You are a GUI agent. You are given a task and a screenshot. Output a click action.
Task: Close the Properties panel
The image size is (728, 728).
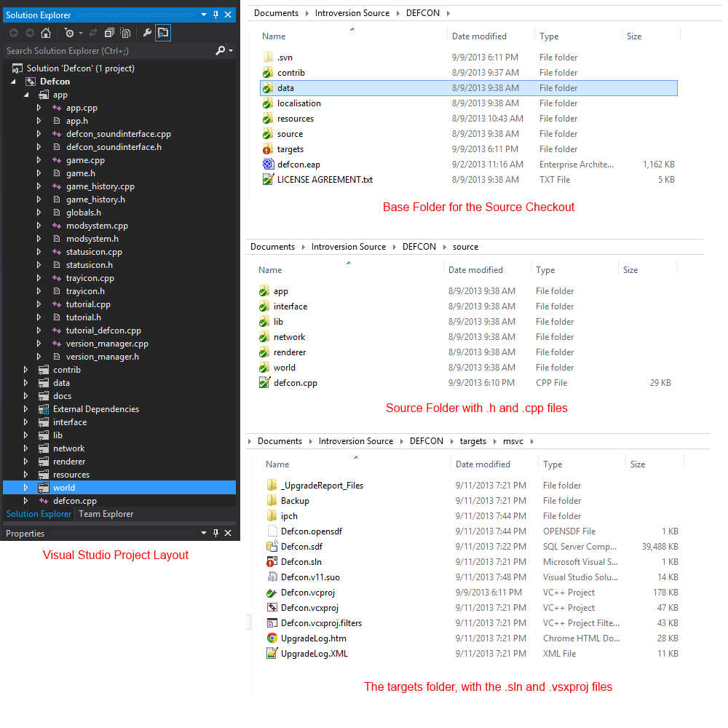228,533
